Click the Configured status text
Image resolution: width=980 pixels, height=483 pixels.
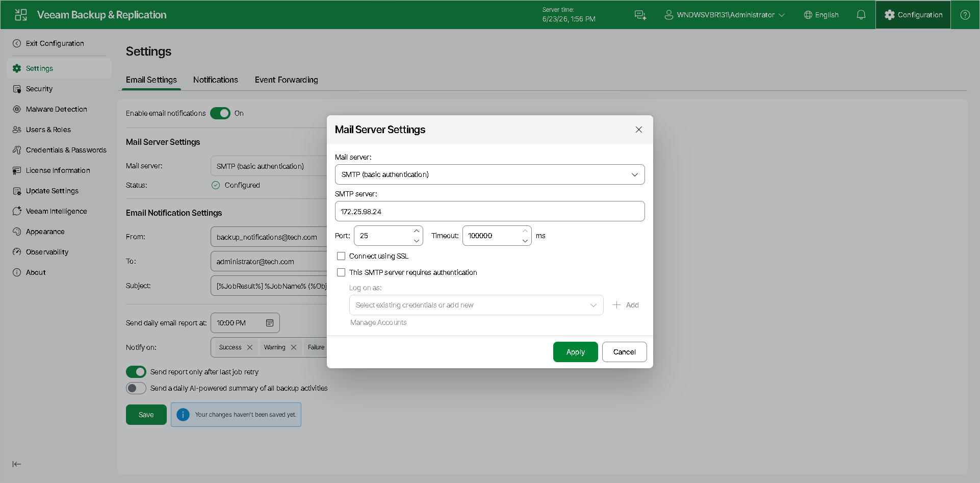(242, 185)
